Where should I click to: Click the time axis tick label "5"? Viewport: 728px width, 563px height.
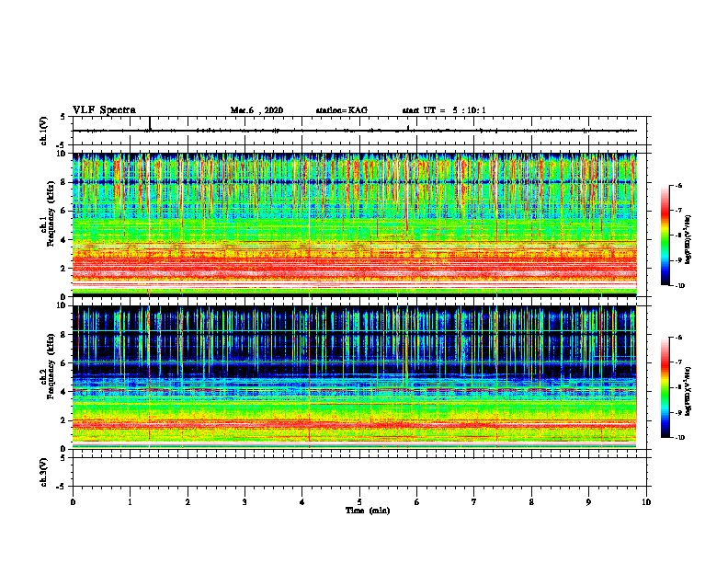tap(359, 501)
